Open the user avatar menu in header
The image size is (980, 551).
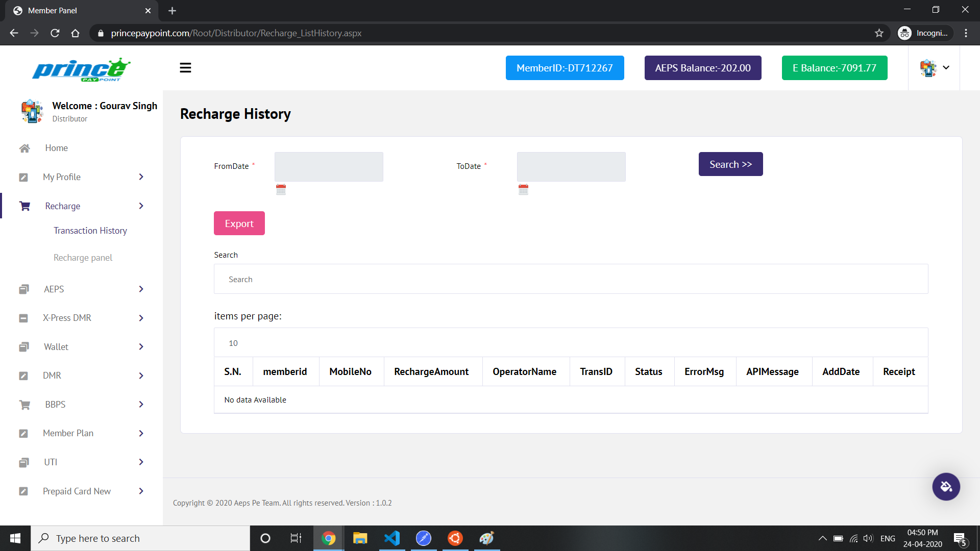click(928, 68)
